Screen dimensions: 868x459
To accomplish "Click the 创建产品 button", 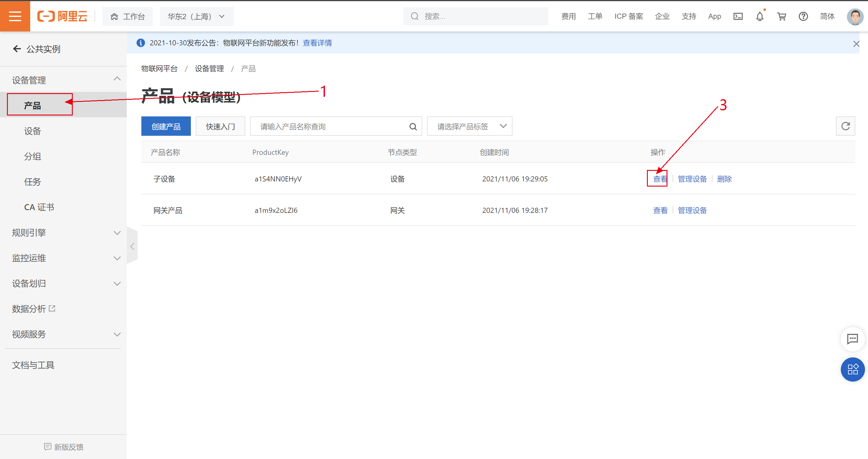I will (x=166, y=126).
